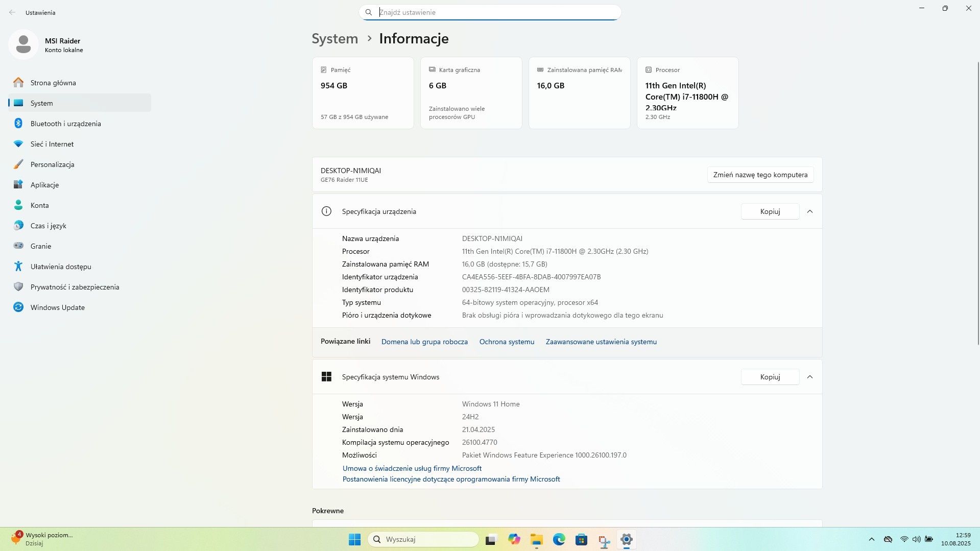Show hidden system tray icons
The width and height of the screenshot is (980, 551).
[x=872, y=539]
